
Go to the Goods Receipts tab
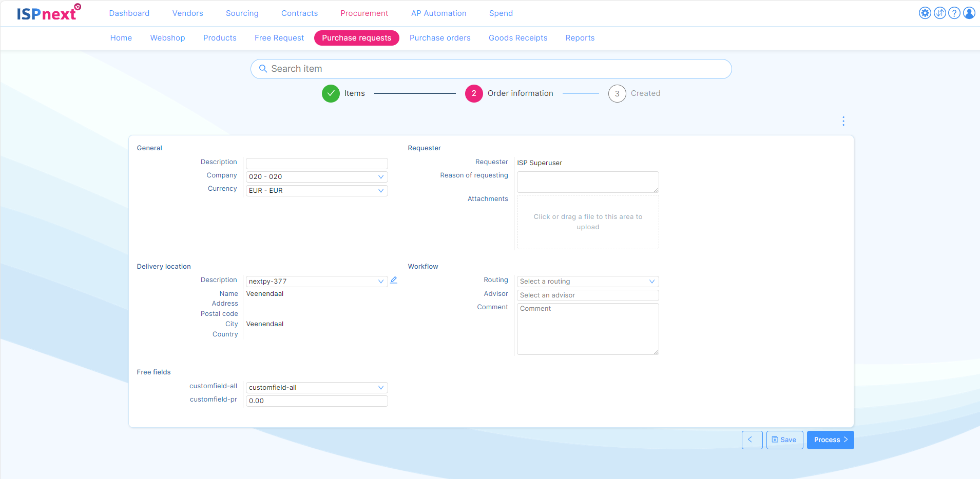click(517, 38)
